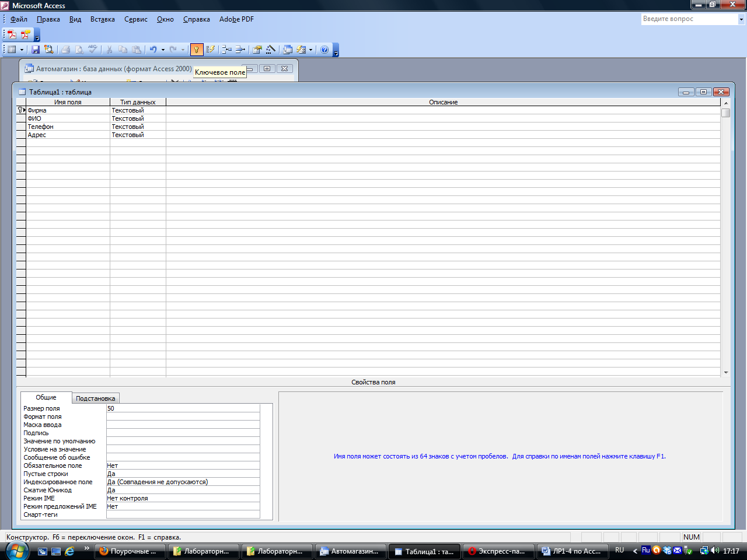Select the Телефон field name cell
The image size is (747, 560).
tap(68, 127)
